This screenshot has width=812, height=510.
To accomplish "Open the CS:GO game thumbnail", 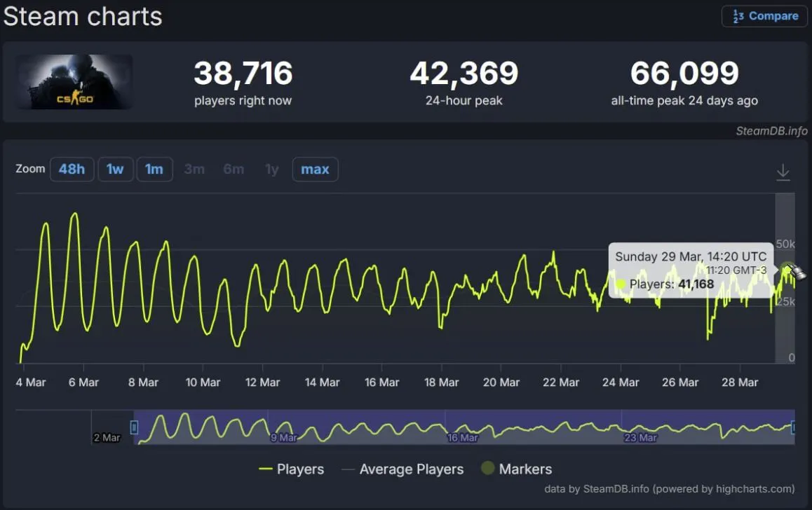I will coord(74,82).
